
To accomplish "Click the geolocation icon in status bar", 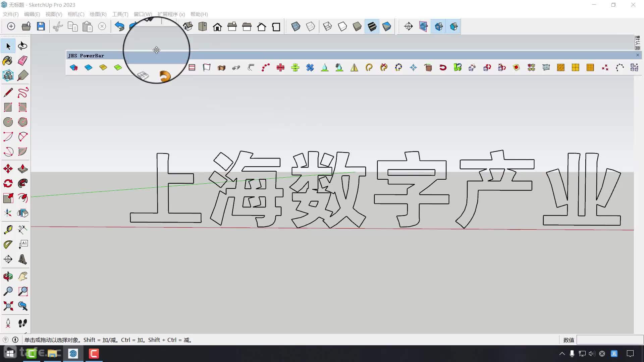I will [5, 340].
